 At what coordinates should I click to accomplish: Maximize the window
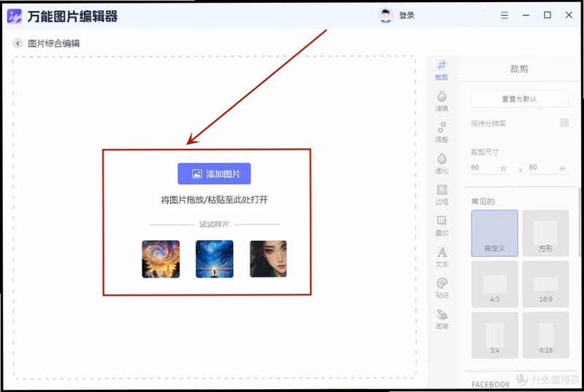click(547, 15)
